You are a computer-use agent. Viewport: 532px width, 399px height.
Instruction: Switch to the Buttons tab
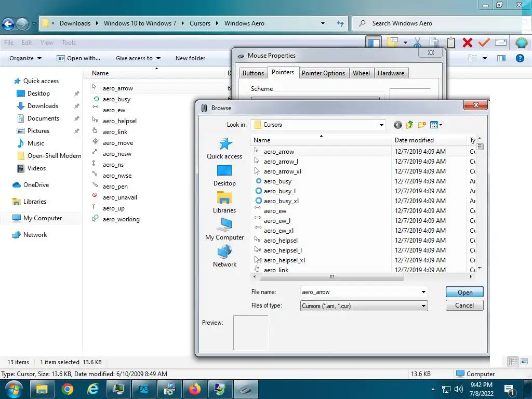point(253,73)
